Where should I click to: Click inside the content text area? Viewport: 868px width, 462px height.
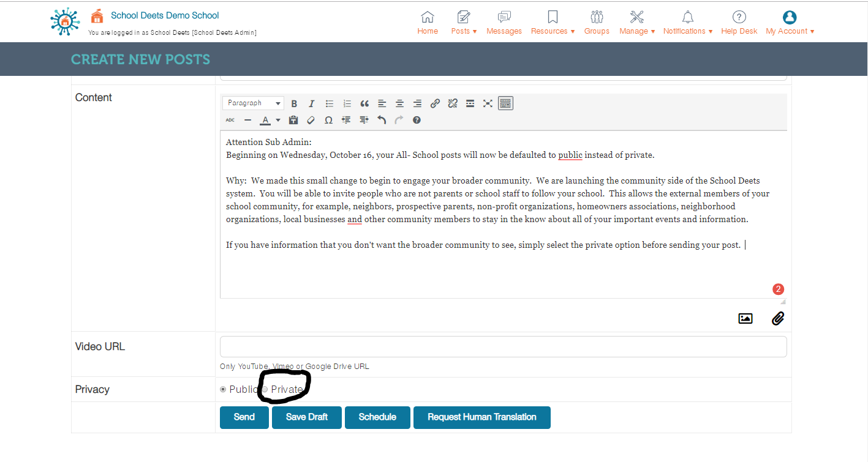(504, 214)
